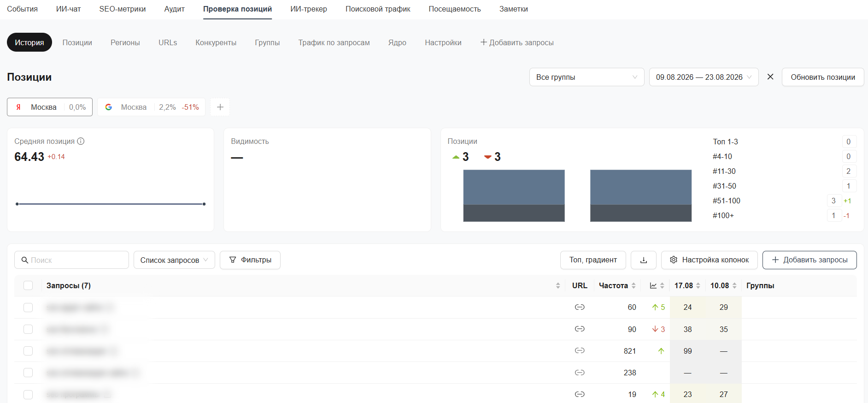Open the Поисковой трафик tab
The image size is (868, 403).
[x=378, y=9]
